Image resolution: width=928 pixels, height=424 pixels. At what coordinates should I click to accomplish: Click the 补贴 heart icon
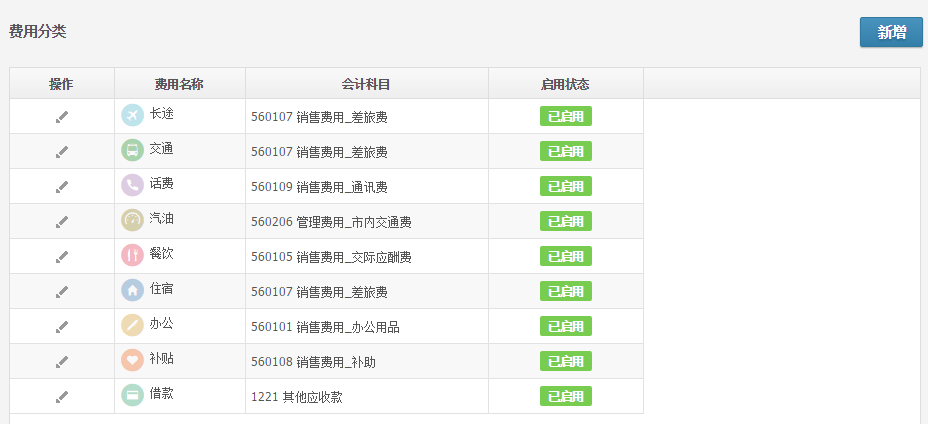tap(132, 360)
